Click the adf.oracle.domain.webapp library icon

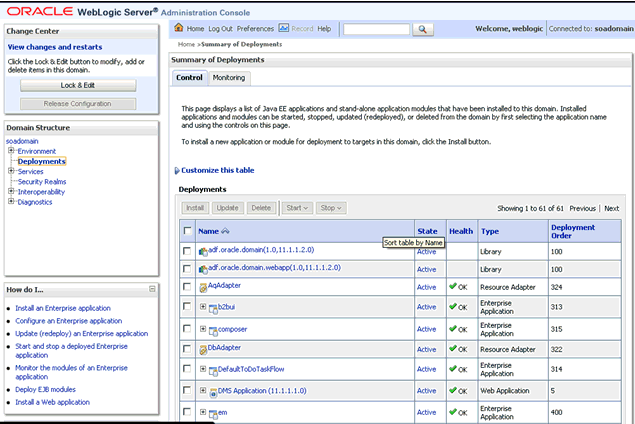click(x=203, y=269)
